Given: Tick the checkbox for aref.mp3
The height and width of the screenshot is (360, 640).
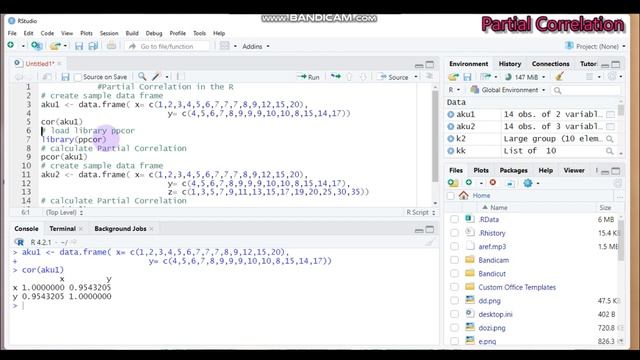Looking at the screenshot, I should [454, 247].
